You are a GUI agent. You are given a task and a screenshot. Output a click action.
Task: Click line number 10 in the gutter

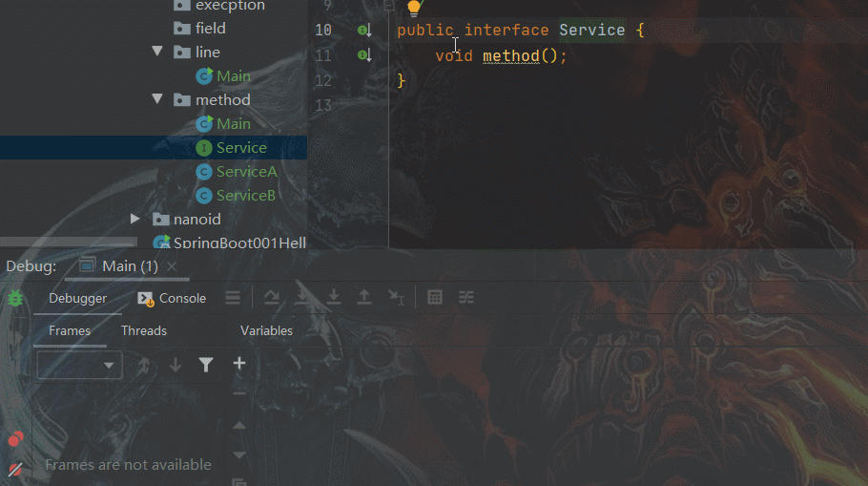323,30
